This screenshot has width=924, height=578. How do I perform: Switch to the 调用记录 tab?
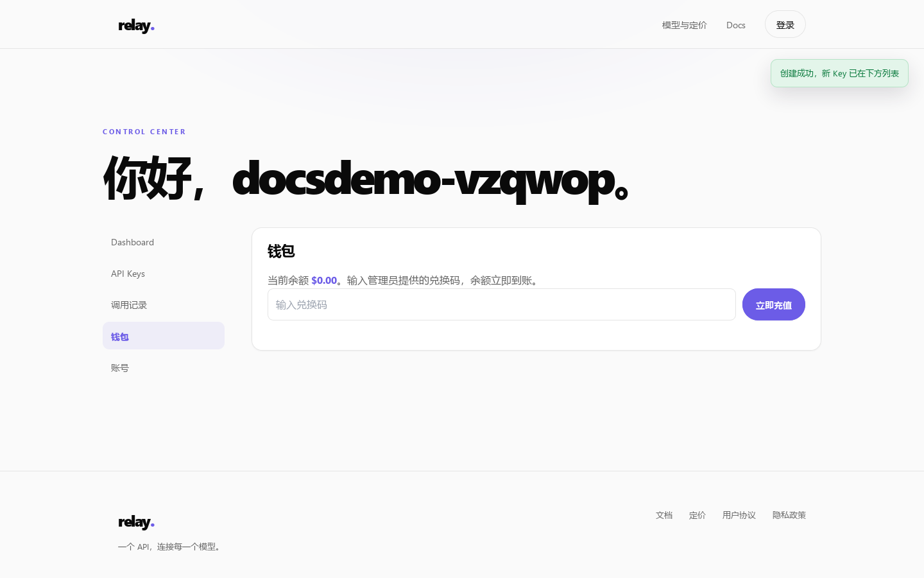[164, 305]
